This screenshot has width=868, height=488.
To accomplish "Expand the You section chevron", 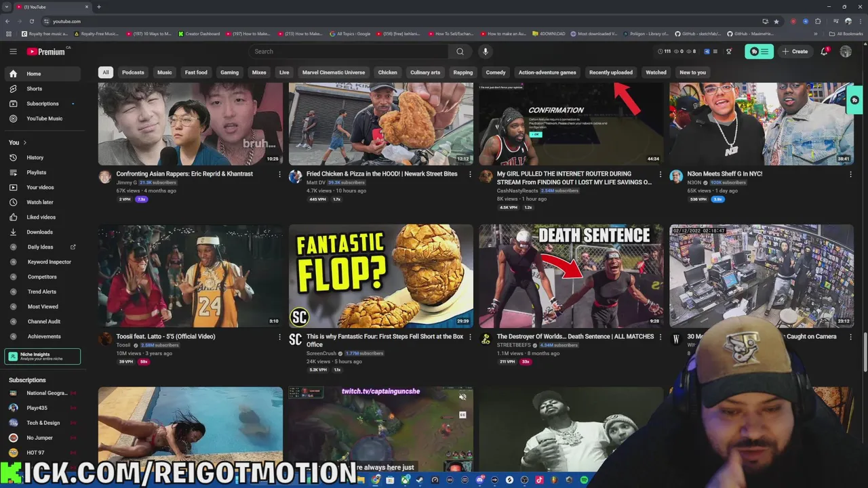I will (25, 142).
